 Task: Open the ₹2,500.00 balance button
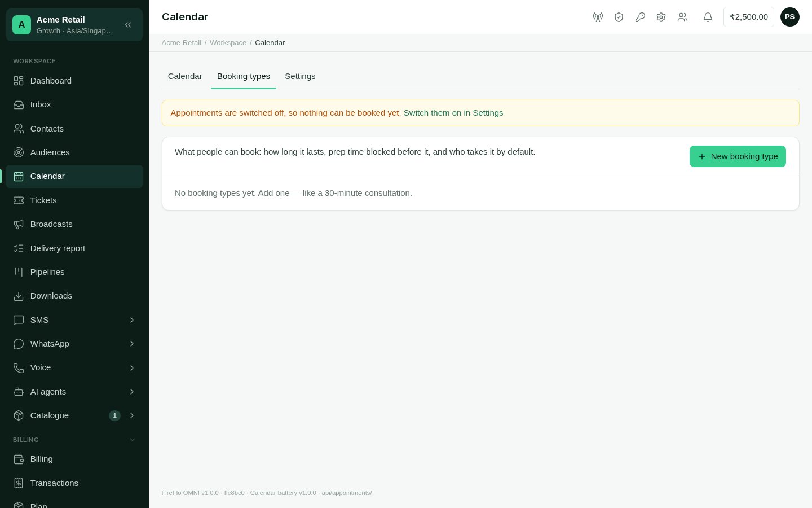point(749,17)
